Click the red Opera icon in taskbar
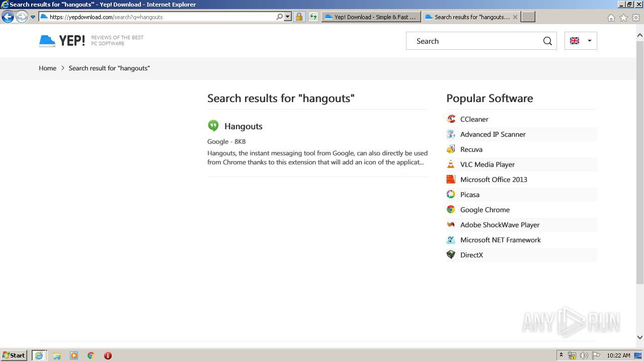Image resolution: width=644 pixels, height=362 pixels. [108, 355]
